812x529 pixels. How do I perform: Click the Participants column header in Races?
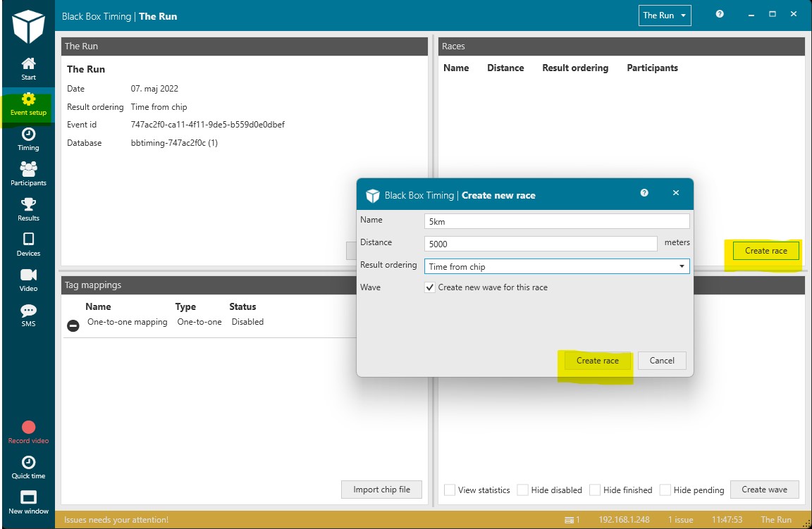pyautogui.click(x=652, y=68)
